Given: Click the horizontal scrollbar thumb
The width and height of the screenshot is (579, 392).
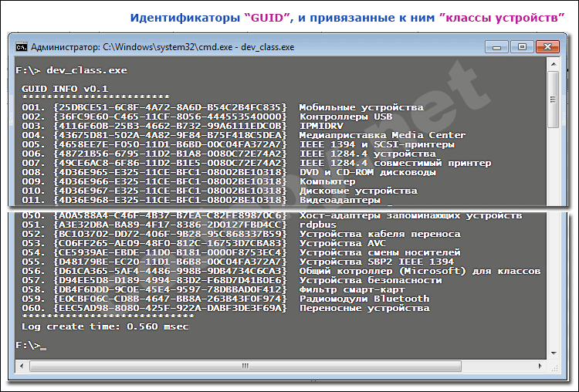Looking at the screenshot, I should [x=245, y=367].
